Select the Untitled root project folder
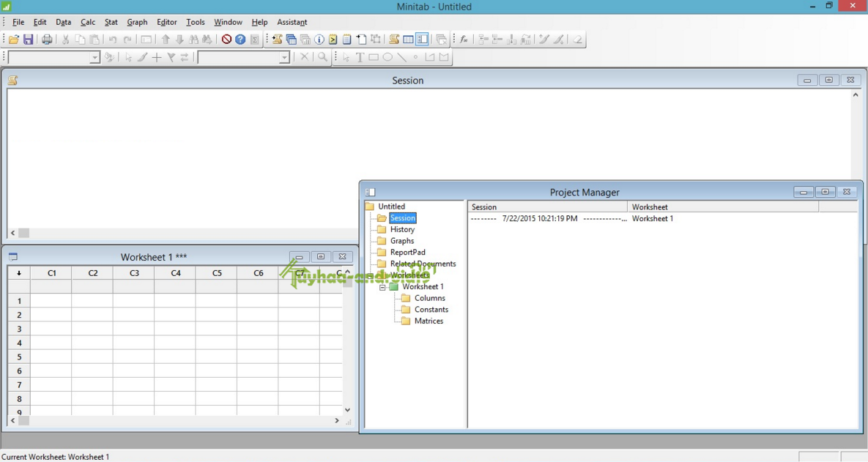 391,206
